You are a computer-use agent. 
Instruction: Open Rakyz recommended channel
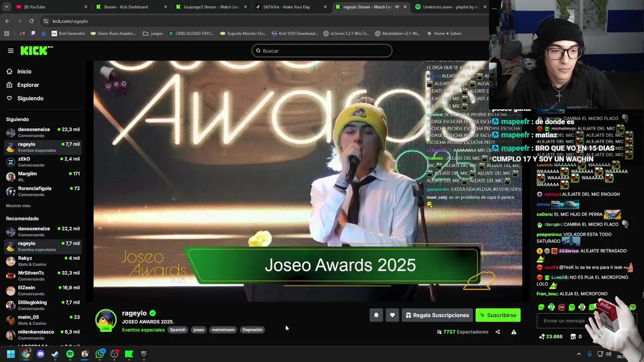pyautogui.click(x=43, y=261)
